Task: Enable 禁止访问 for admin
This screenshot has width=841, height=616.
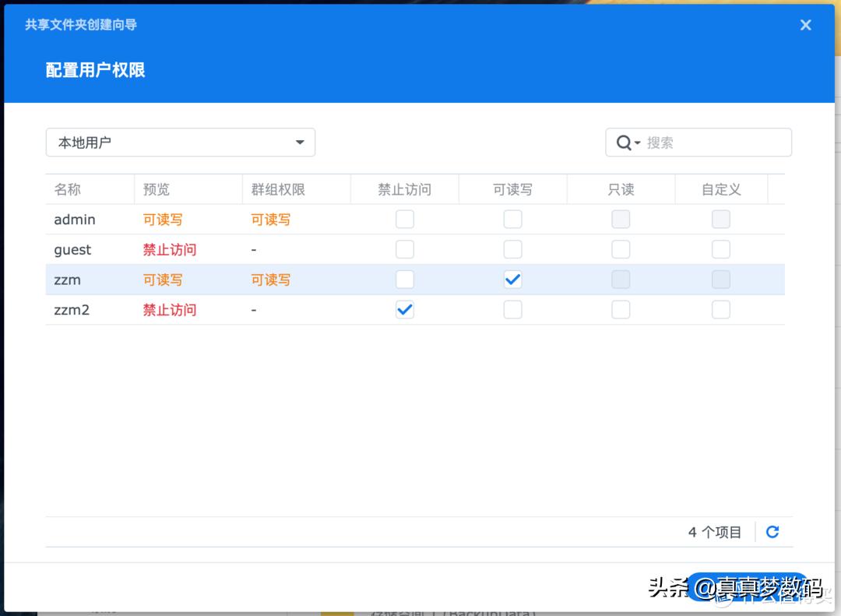Action: click(x=404, y=219)
